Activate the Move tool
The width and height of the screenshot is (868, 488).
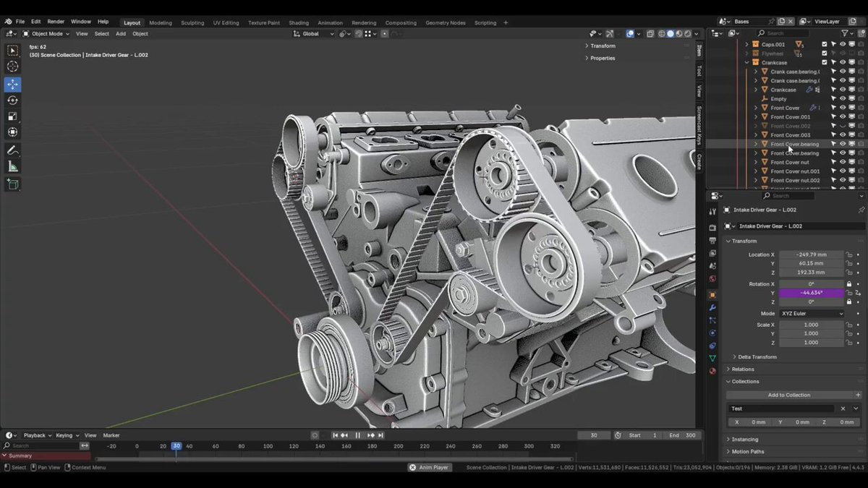[12, 84]
